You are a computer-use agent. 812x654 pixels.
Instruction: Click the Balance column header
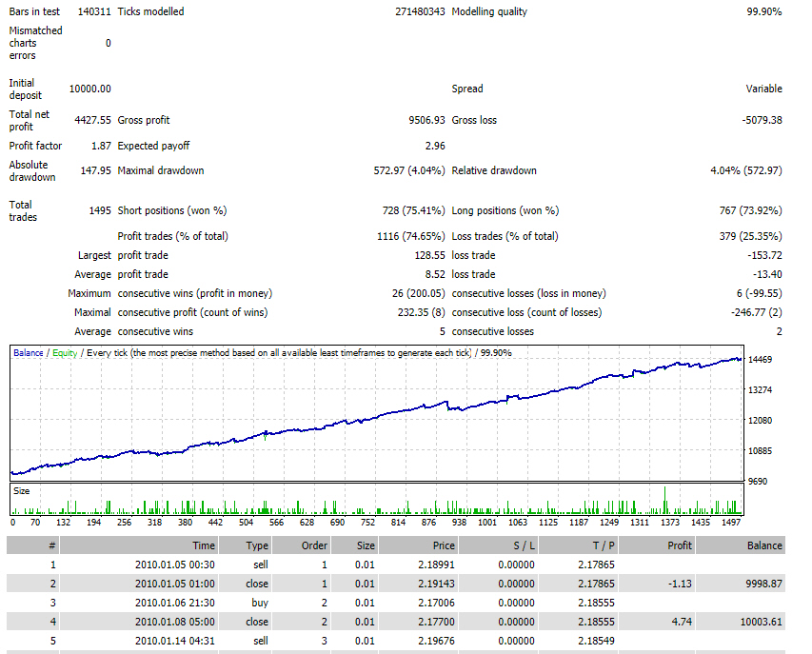741,545
